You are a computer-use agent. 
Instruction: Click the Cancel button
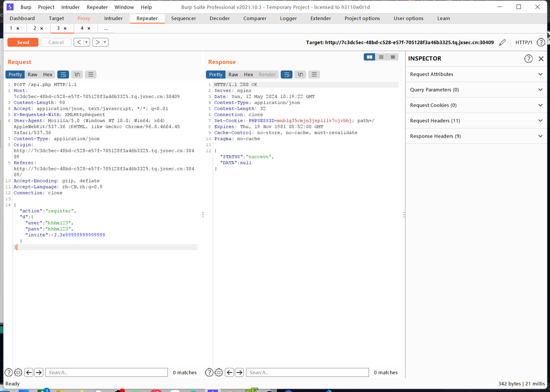[56, 42]
